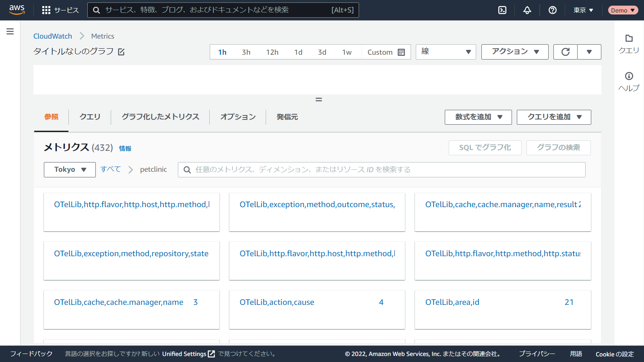
Task: Click the AWS logo home icon
Action: (x=17, y=10)
